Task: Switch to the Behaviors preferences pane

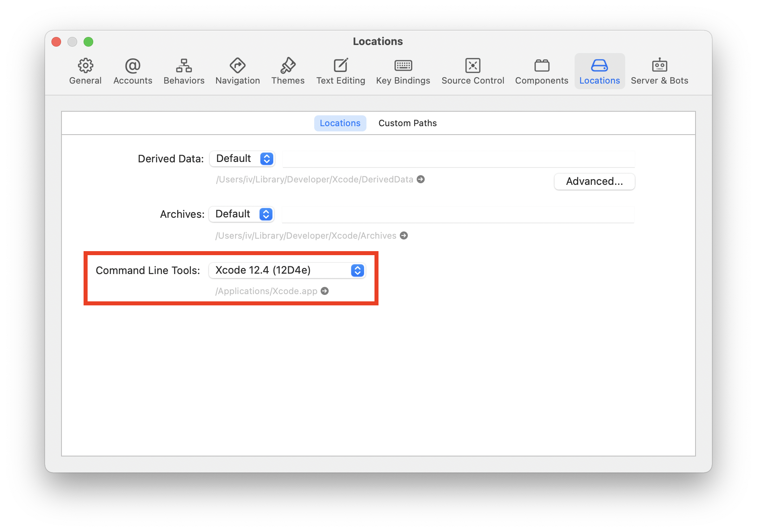Action: [x=184, y=72]
